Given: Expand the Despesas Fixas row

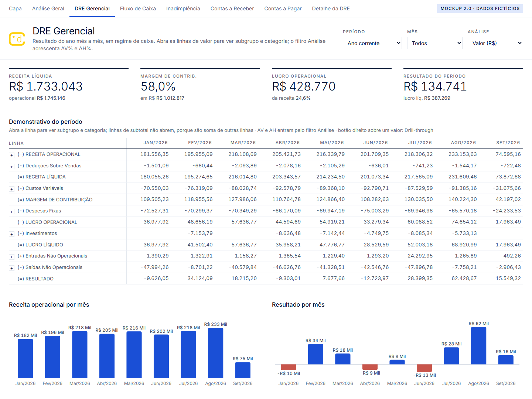Looking at the screenshot, I should pyautogui.click(x=12, y=212).
